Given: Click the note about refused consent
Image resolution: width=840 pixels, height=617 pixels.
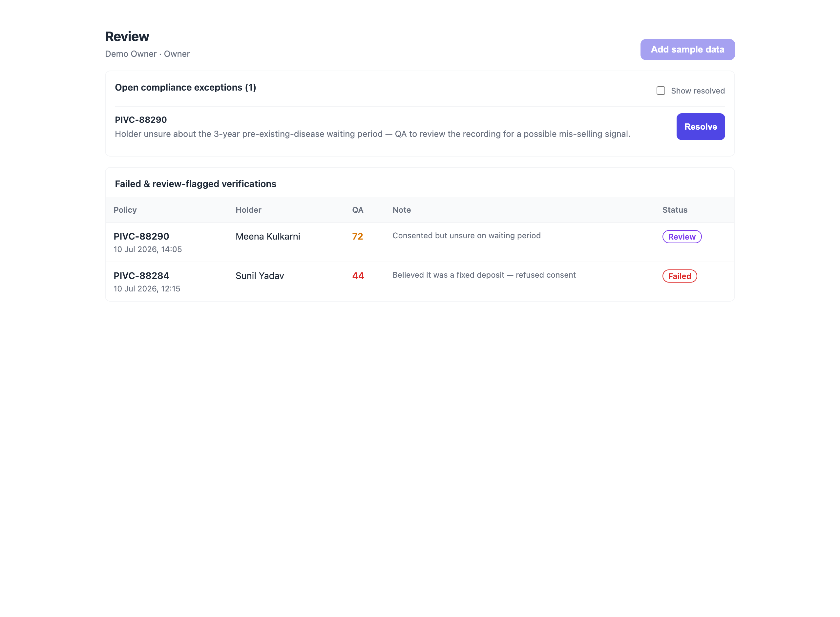Looking at the screenshot, I should (484, 275).
